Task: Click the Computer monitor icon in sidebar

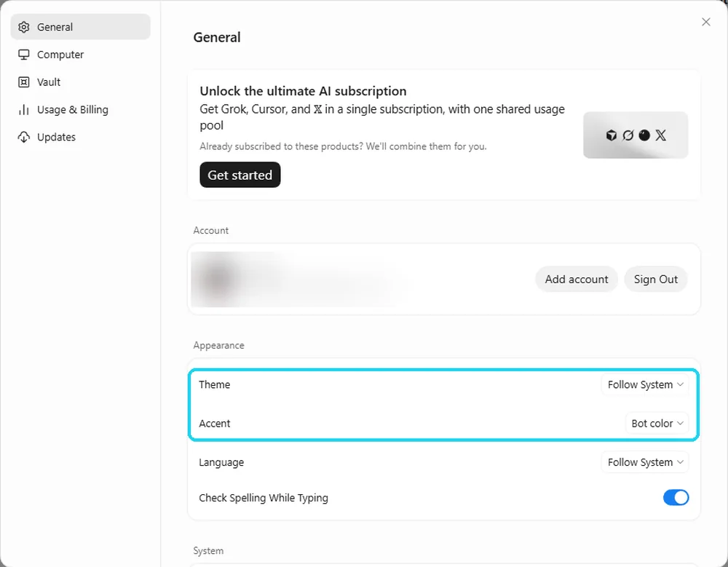Action: (x=24, y=55)
